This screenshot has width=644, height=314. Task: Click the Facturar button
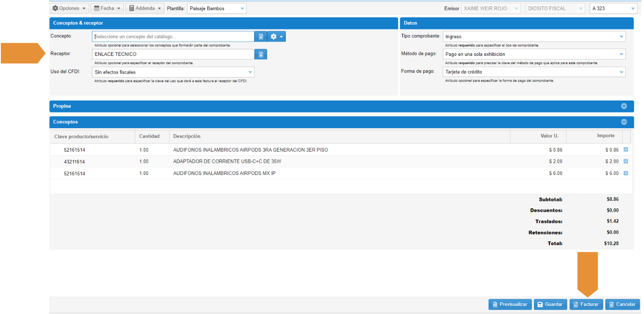click(586, 304)
